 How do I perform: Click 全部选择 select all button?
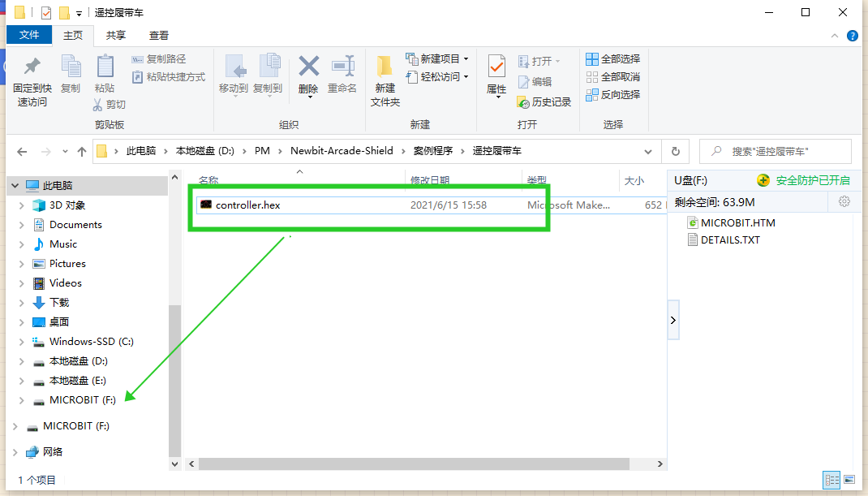click(613, 58)
